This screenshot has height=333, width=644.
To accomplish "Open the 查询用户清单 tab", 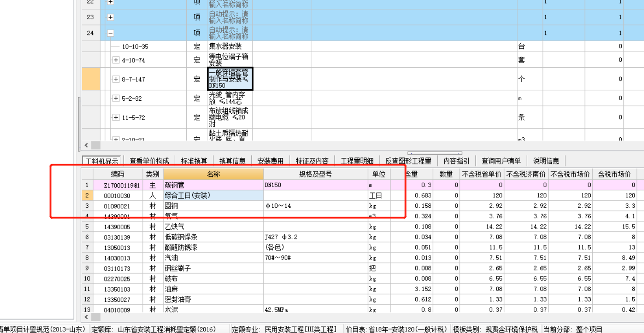I will (x=501, y=161).
